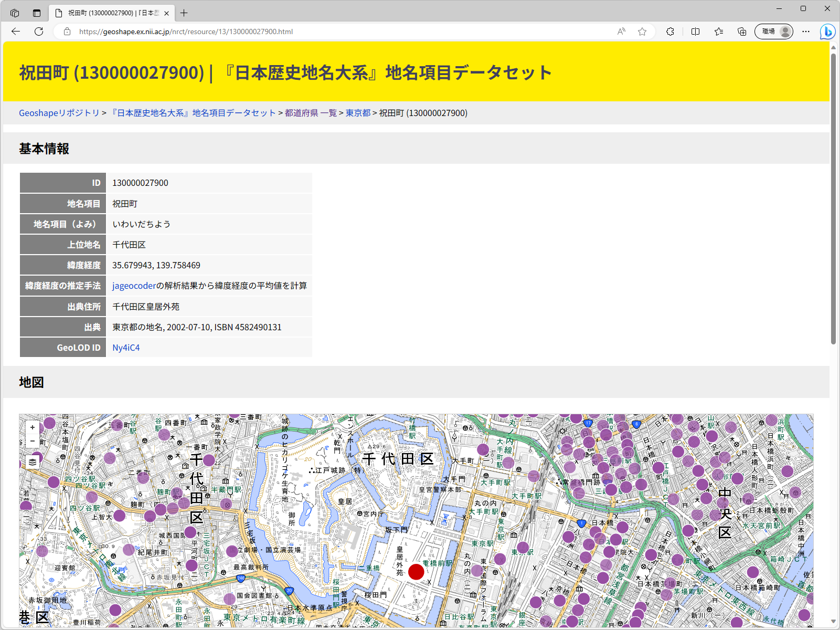This screenshot has width=840, height=630.
Task: Follow the jageocoder link
Action: (x=133, y=286)
